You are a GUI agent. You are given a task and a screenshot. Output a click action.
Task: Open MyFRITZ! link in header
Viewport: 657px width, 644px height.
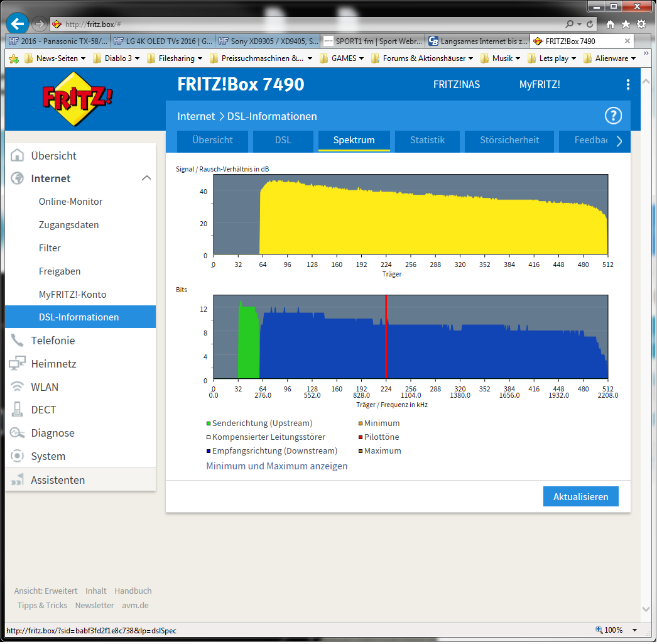coord(540,84)
